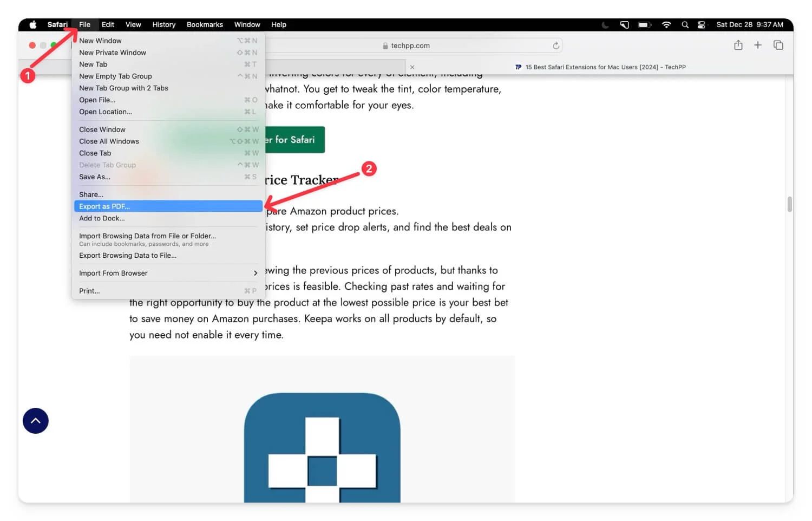
Task: Click the green 'for Safari' download button
Action: click(294, 140)
